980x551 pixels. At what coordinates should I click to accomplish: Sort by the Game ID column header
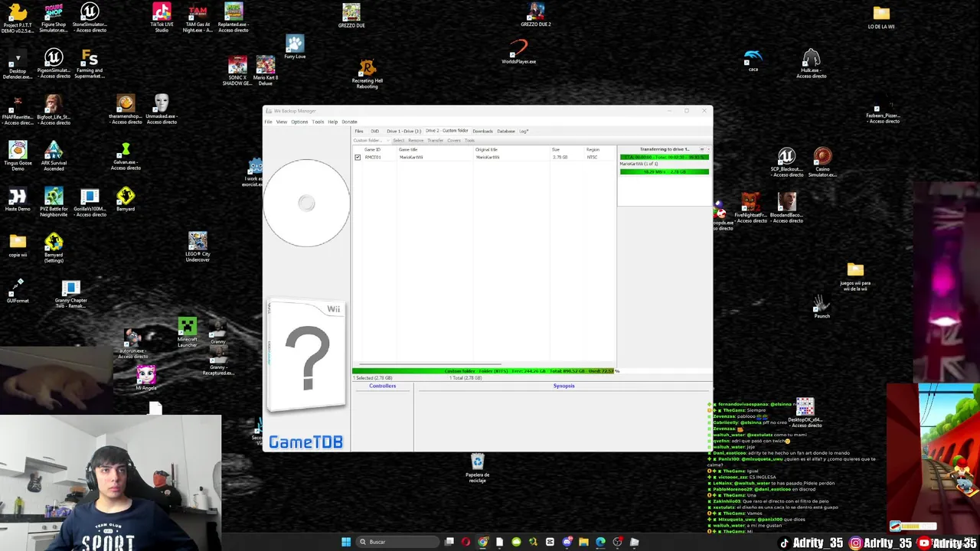point(372,149)
